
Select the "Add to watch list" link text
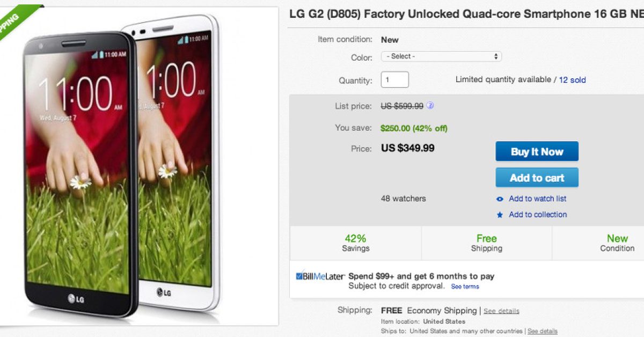pyautogui.click(x=537, y=199)
